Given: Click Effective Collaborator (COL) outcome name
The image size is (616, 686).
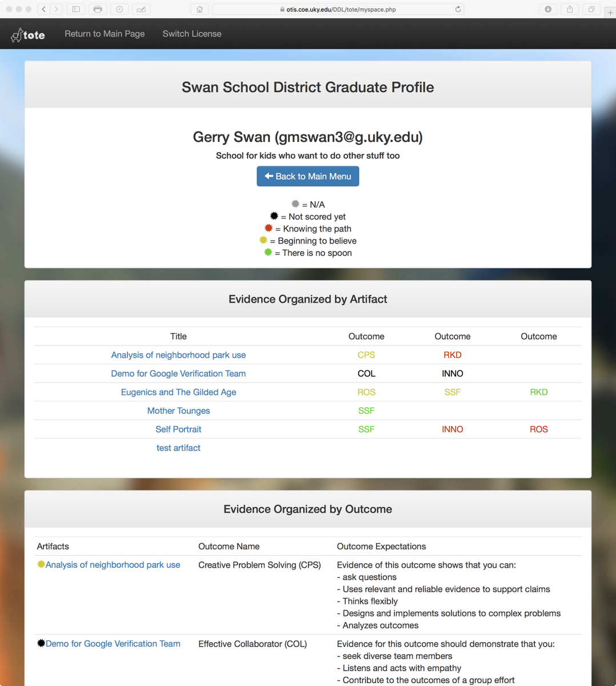Looking at the screenshot, I should [x=253, y=644].
